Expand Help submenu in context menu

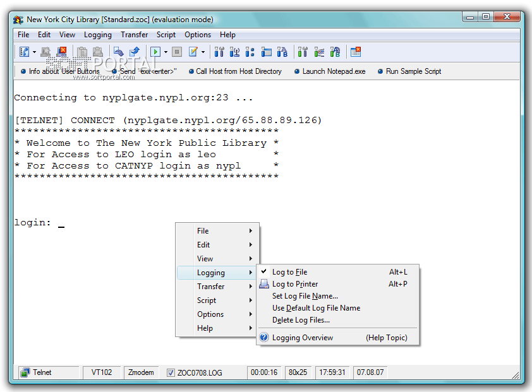217,328
